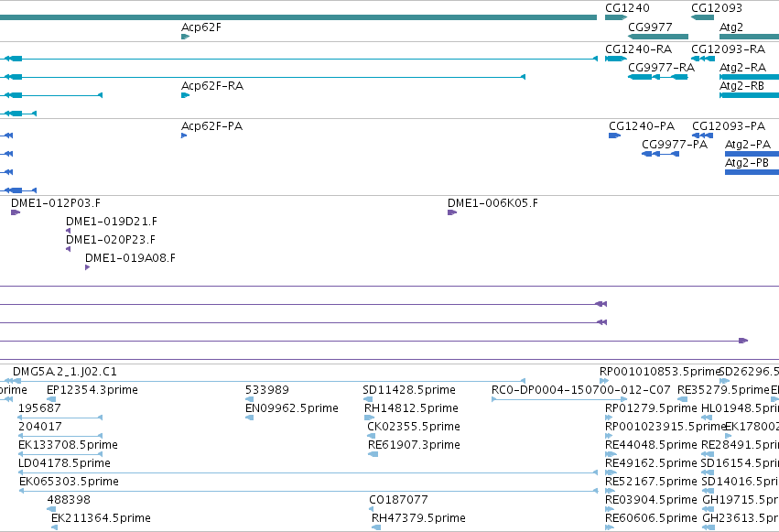The height and width of the screenshot is (532, 779).
Task: Click the CG12093-PA coding feature
Action: click(x=702, y=136)
